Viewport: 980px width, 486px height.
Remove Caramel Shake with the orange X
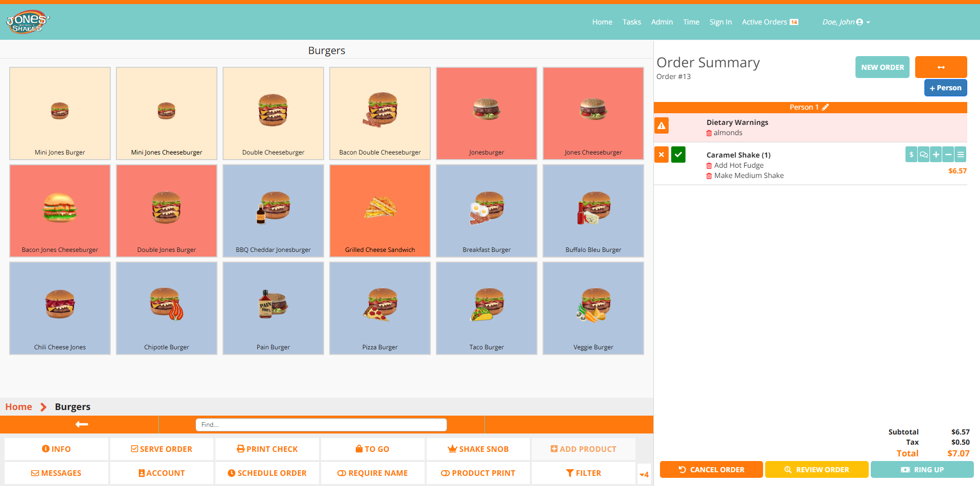[x=661, y=155]
